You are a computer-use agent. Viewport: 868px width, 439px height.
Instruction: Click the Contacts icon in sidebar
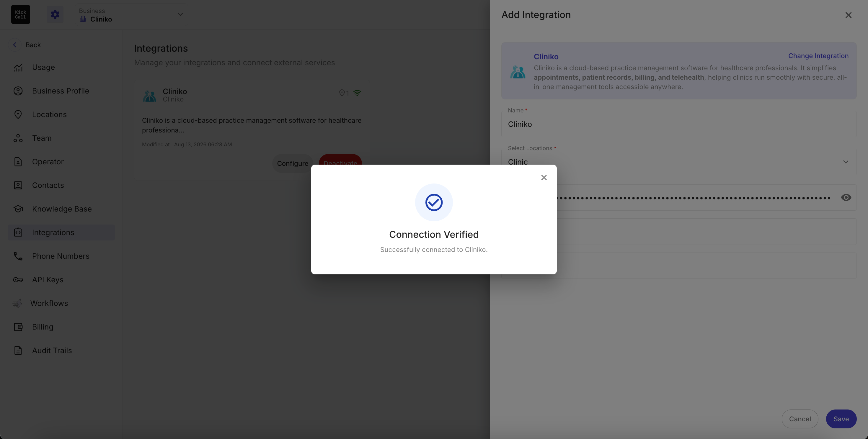coord(18,185)
